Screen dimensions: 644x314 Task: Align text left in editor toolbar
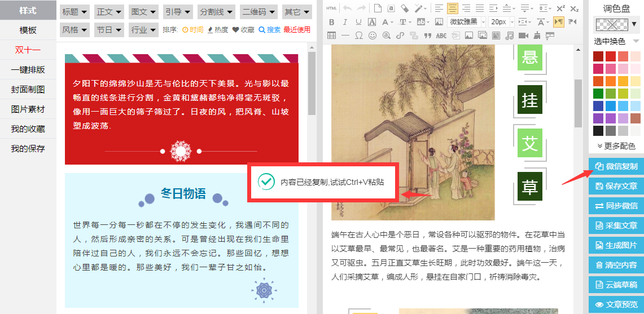coord(439,8)
